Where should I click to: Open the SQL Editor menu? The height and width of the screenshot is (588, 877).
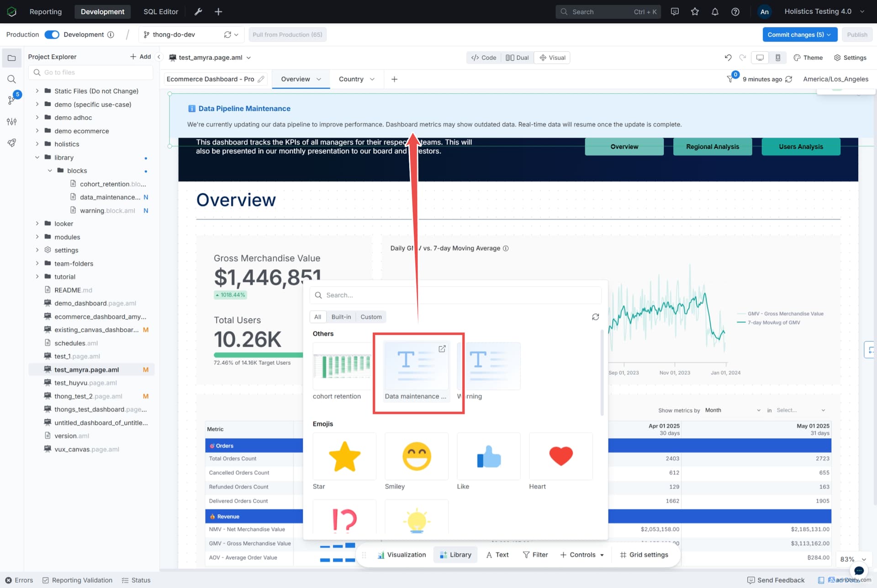pos(161,12)
